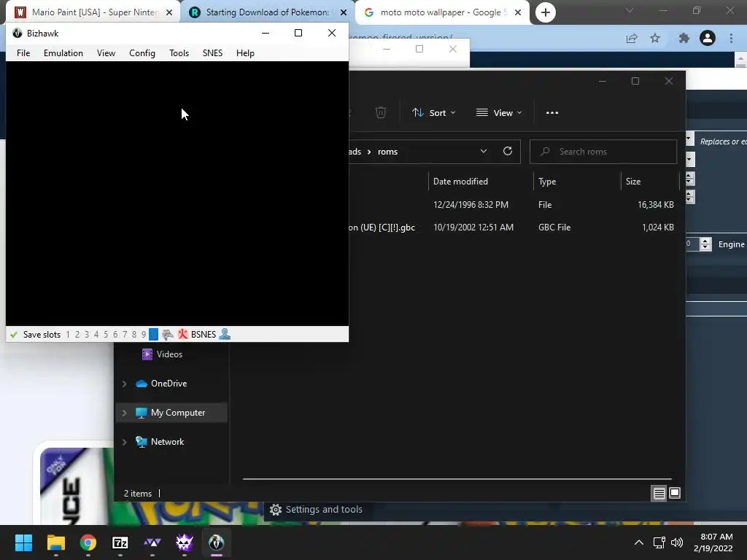This screenshot has width=747, height=560.
Task: Open the Config menu in Bizhawk
Action: tap(142, 52)
